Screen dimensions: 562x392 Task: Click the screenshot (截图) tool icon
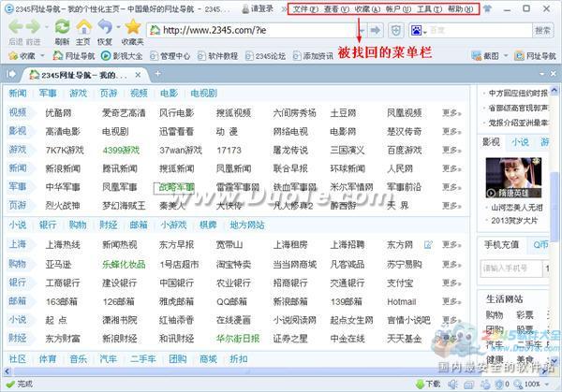click(477, 56)
